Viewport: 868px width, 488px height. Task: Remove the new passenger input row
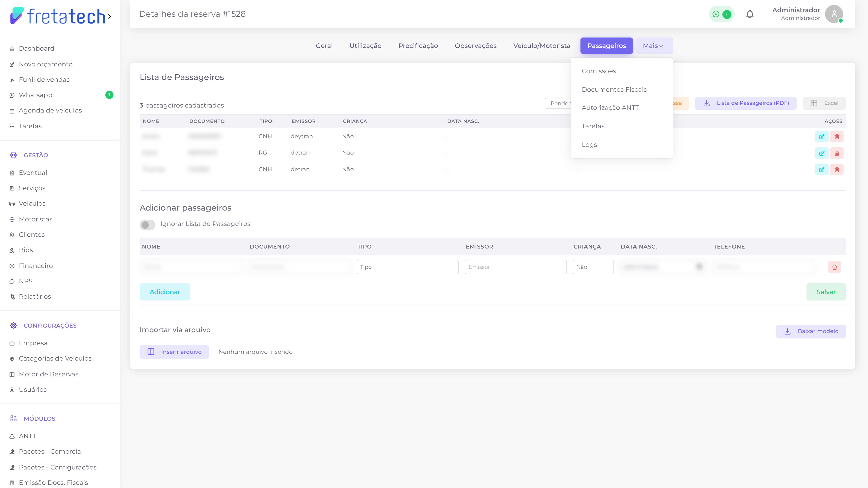(x=834, y=267)
